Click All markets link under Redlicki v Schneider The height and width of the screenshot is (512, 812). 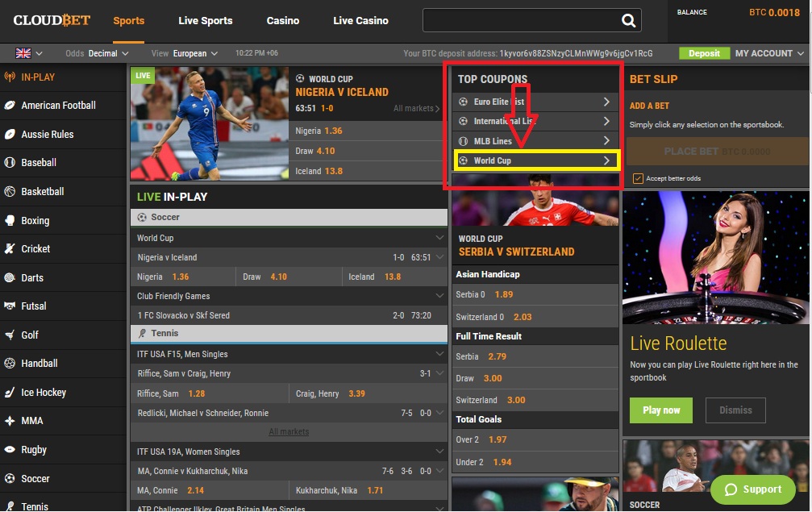coord(289,431)
